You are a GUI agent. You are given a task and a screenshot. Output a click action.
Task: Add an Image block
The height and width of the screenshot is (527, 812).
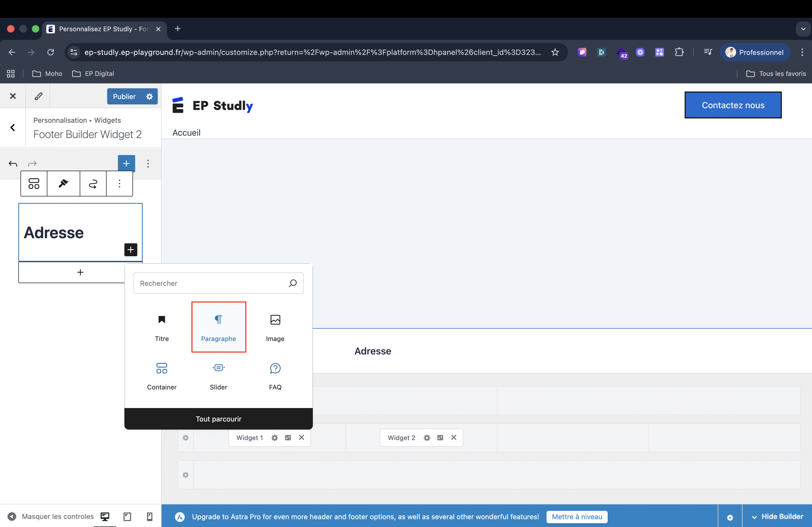pyautogui.click(x=275, y=327)
